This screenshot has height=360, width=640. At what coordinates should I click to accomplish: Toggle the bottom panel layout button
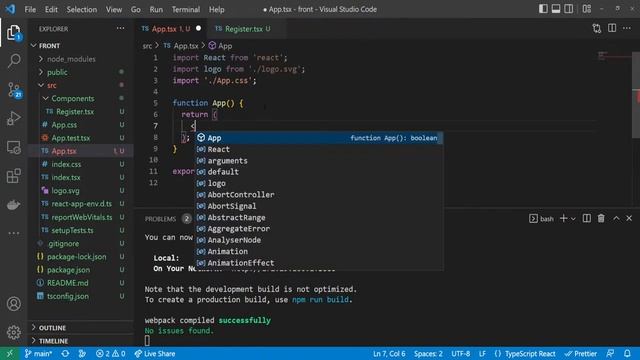[556, 9]
